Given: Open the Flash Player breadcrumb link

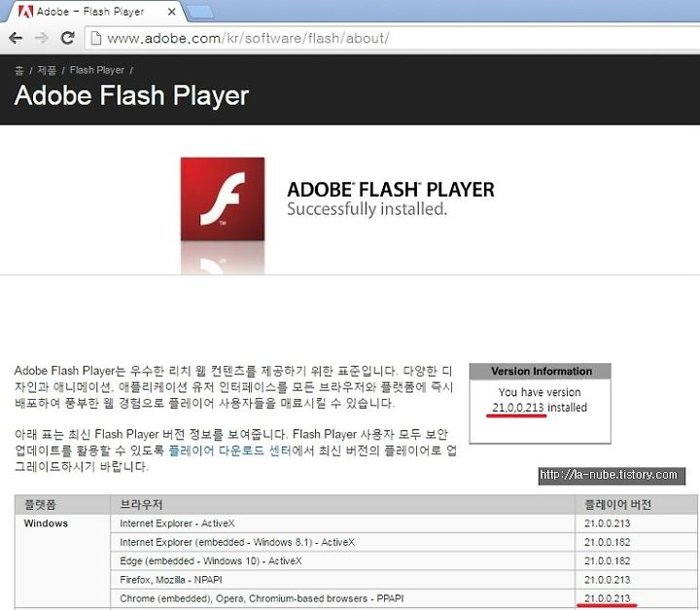Looking at the screenshot, I should pos(97,70).
